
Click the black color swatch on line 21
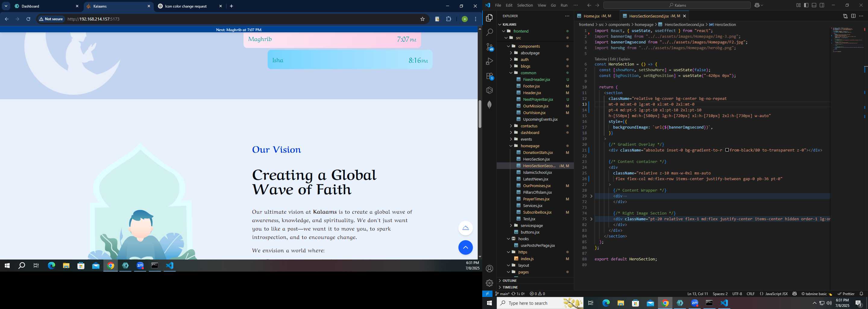(x=727, y=150)
